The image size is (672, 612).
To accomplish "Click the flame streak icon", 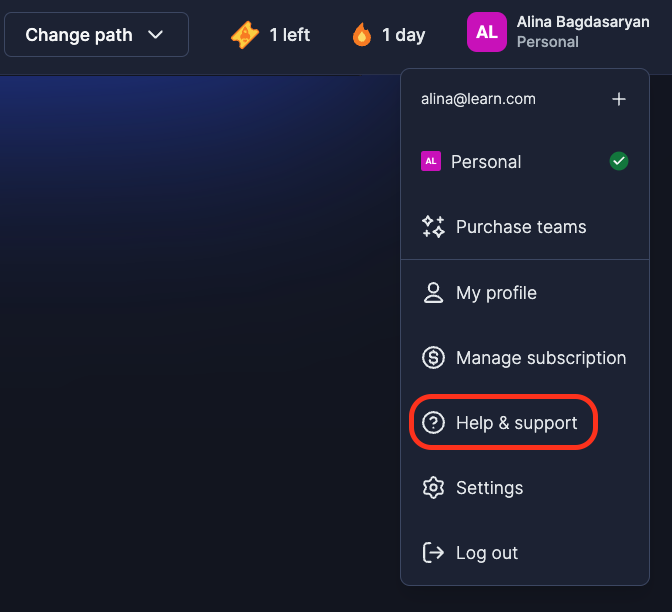I will pos(361,35).
